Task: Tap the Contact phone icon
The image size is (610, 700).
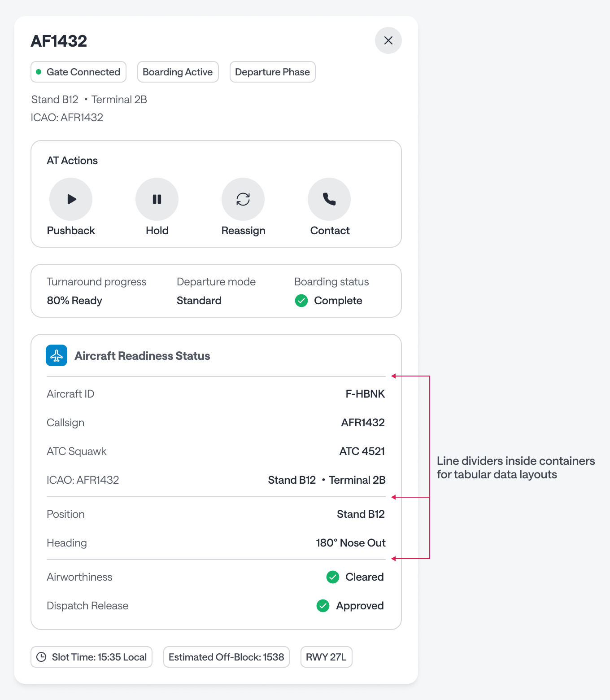Action: click(329, 199)
